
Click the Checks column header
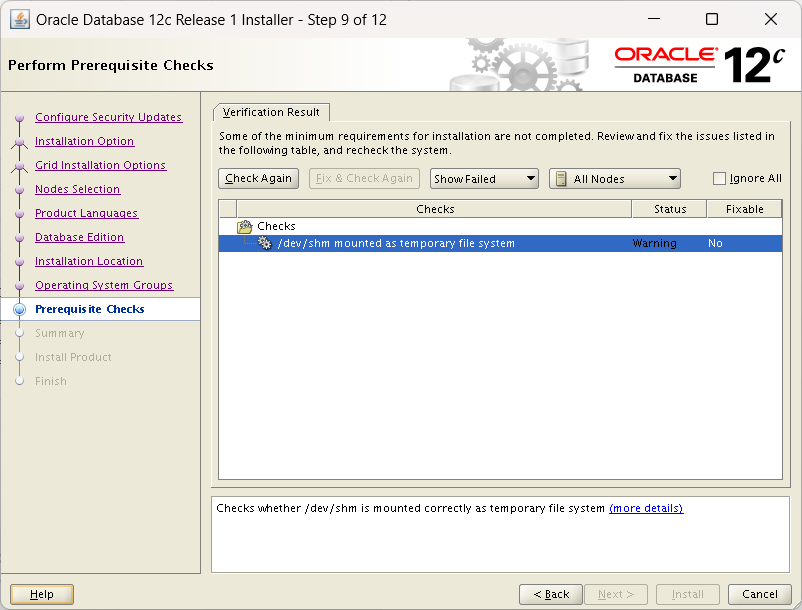tap(435, 209)
